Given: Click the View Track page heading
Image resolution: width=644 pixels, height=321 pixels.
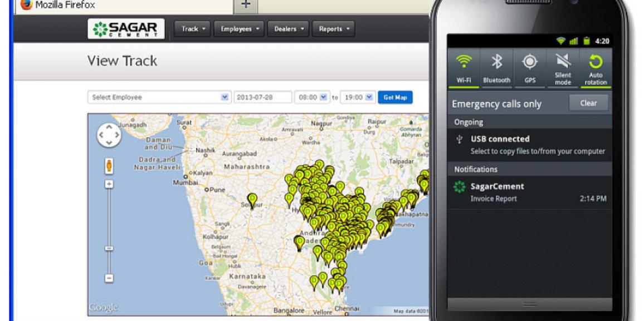Looking at the screenshot, I should pos(123,61).
